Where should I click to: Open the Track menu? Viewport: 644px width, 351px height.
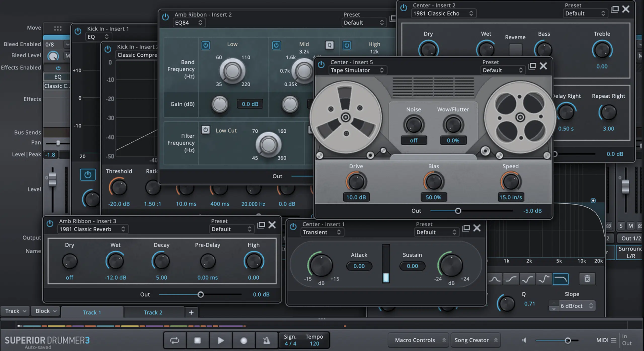click(15, 311)
